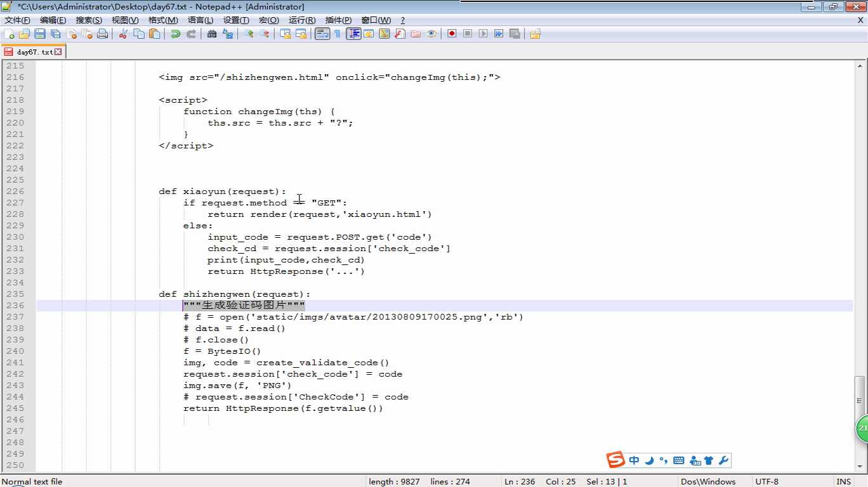868x487 pixels.
Task: Stop macro recording with the square icon
Action: [468, 34]
